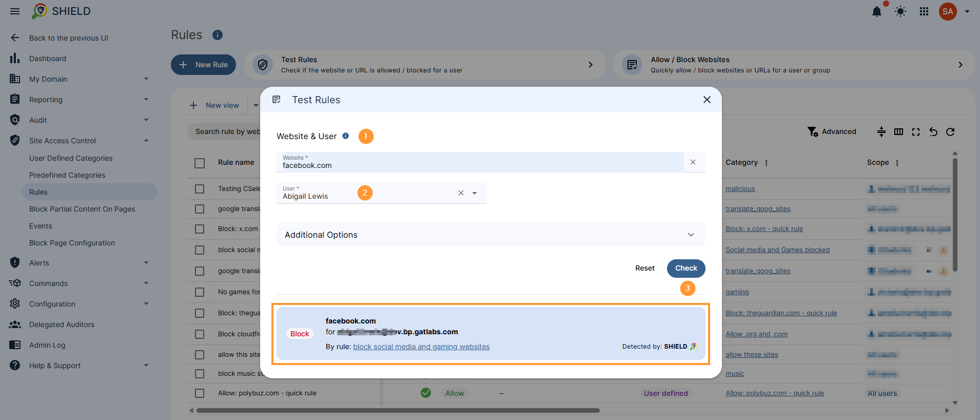Open Dashboard in sidebar
Viewport: 980px width, 420px height.
coord(48,59)
